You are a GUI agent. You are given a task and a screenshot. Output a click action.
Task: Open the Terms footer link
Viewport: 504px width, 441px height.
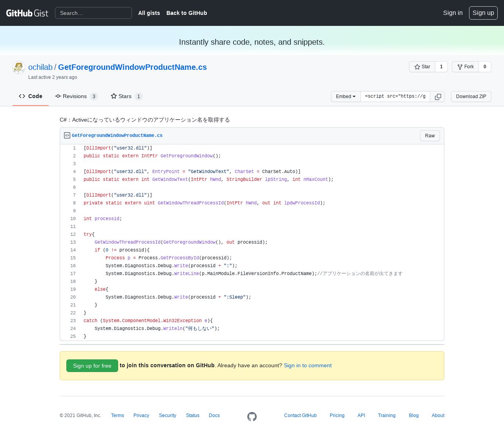[117, 415]
